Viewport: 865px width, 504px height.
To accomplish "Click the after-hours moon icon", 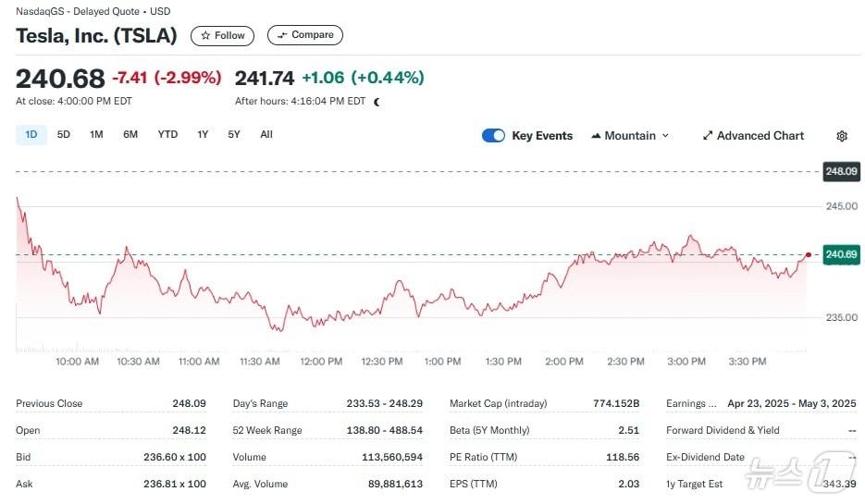I will click(x=377, y=102).
